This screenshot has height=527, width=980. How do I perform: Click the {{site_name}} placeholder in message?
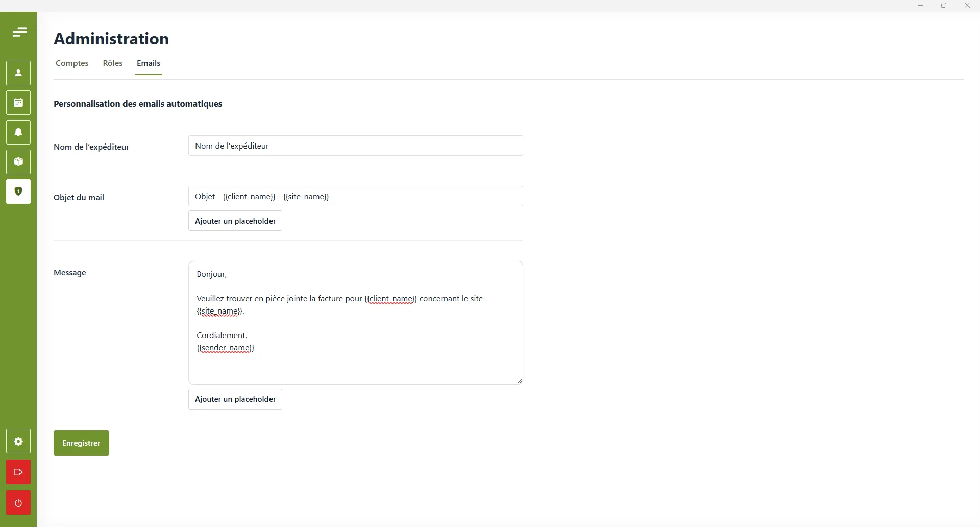pos(219,311)
